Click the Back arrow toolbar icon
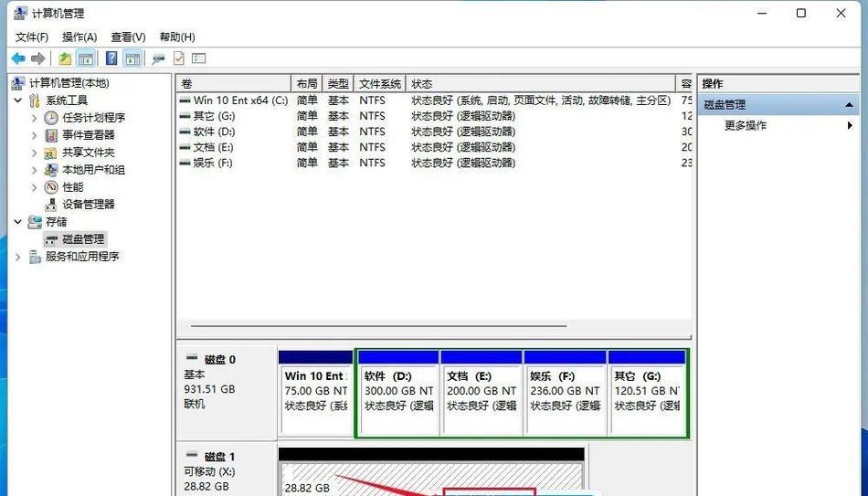 pyautogui.click(x=18, y=58)
